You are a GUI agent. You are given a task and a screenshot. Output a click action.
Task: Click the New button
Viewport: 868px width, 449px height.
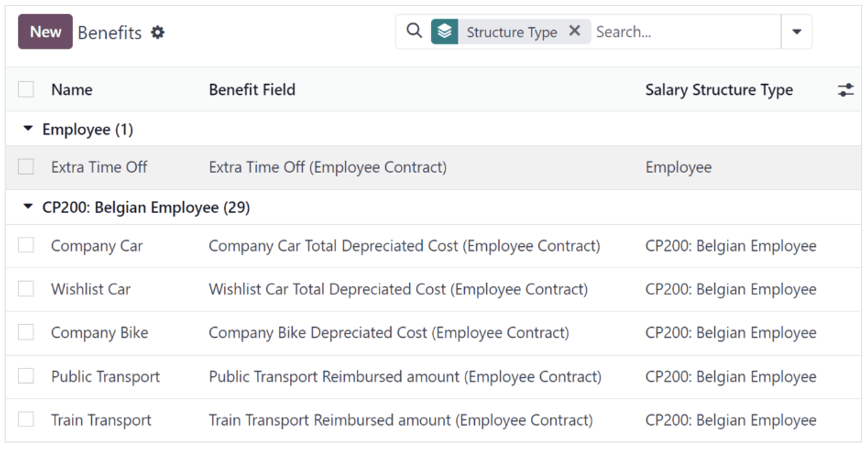point(45,32)
